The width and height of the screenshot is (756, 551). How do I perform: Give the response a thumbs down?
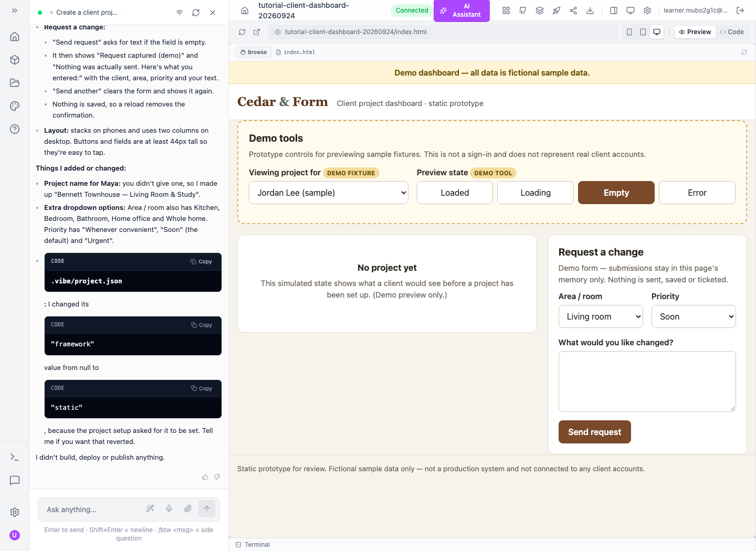[217, 477]
